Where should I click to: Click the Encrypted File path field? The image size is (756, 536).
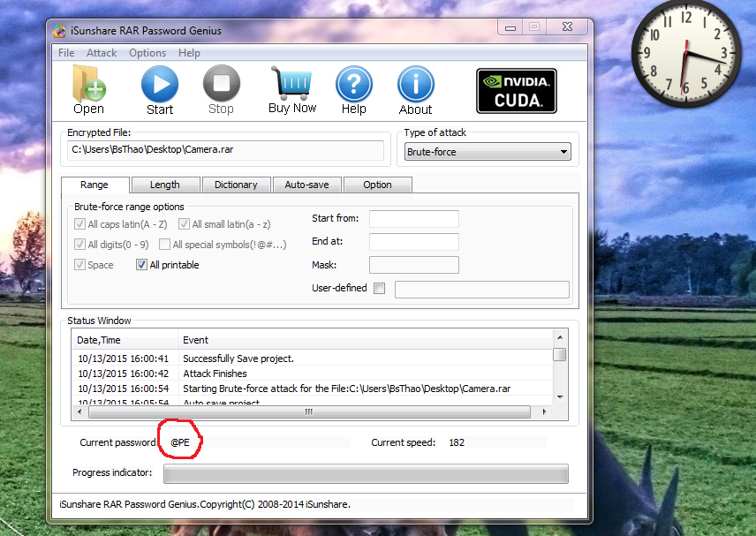227,150
